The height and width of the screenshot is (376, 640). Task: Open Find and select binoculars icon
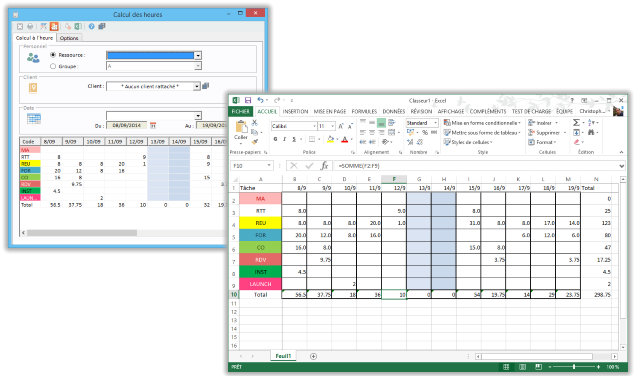tap(591, 132)
